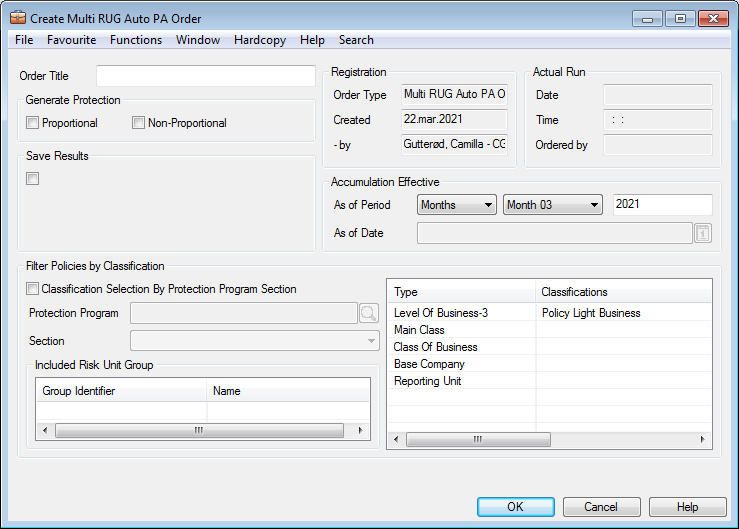The height and width of the screenshot is (529, 739).
Task: Click the As of Date field
Action: point(555,233)
